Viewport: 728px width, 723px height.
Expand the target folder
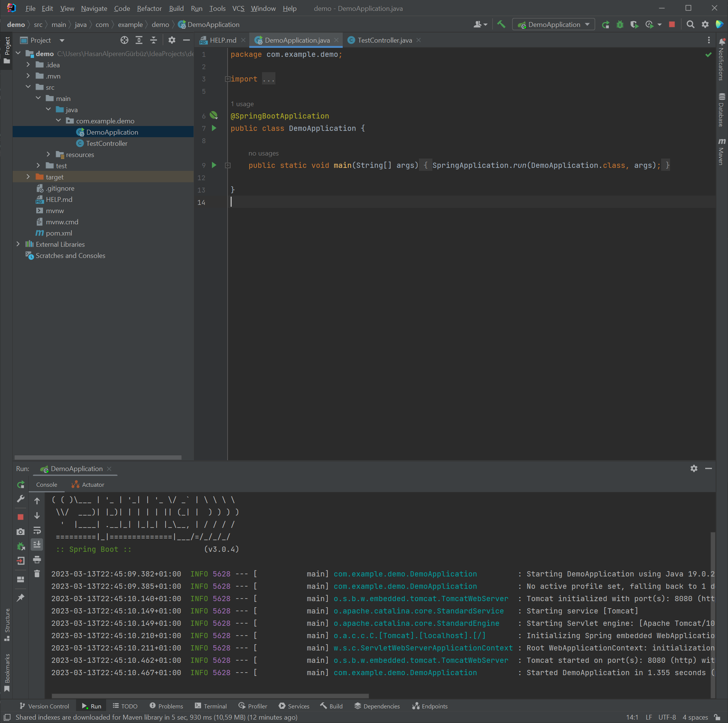tap(28, 177)
